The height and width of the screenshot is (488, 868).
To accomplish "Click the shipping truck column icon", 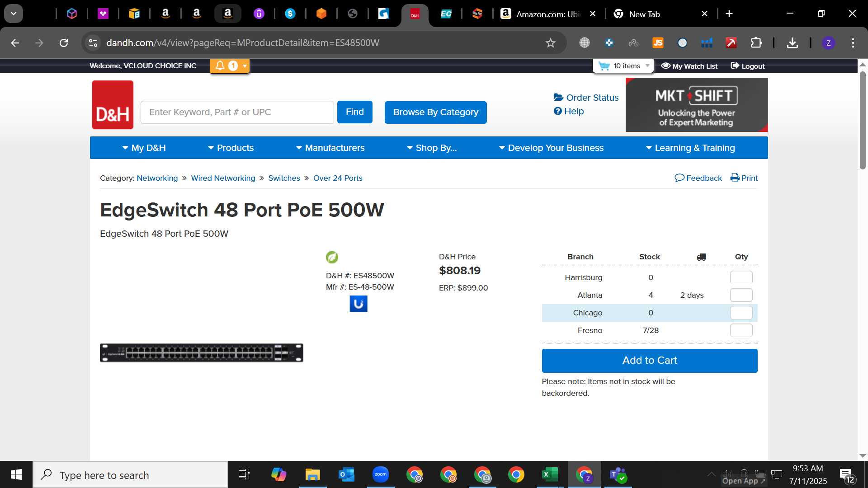I will pyautogui.click(x=701, y=257).
